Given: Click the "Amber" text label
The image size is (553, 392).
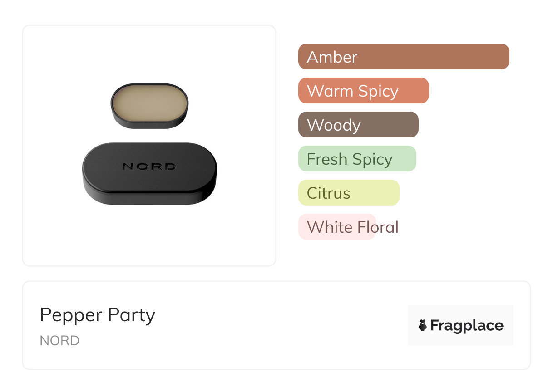Looking at the screenshot, I should coord(332,57).
